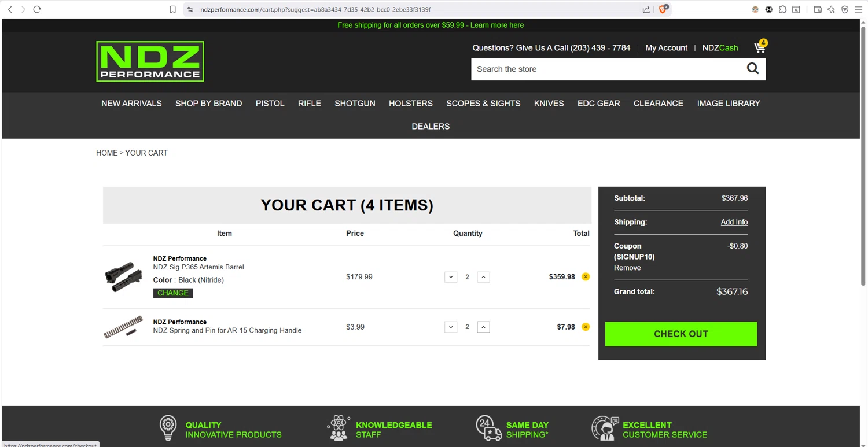Open the Holsters menu
868x447 pixels.
tap(411, 104)
